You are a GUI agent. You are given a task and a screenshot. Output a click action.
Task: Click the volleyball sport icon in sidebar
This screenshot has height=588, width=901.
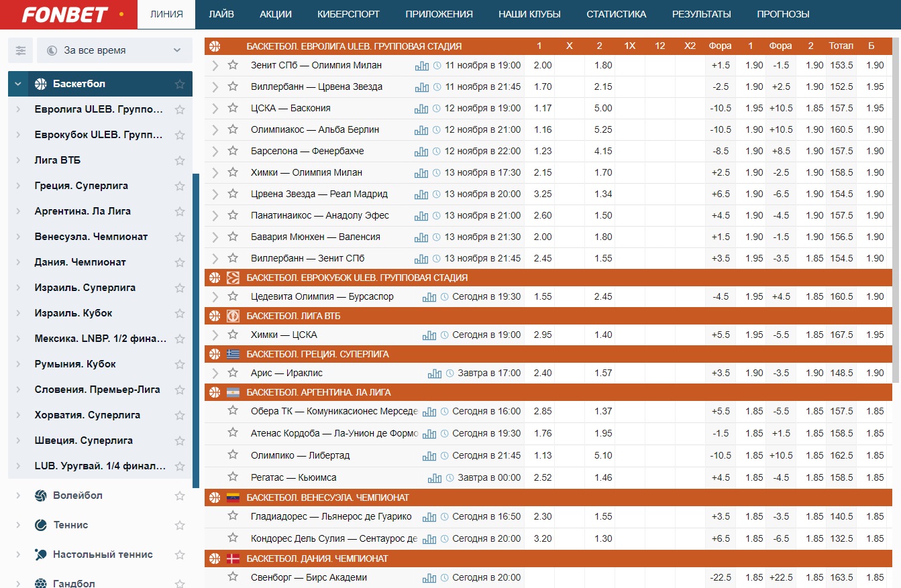click(x=40, y=495)
